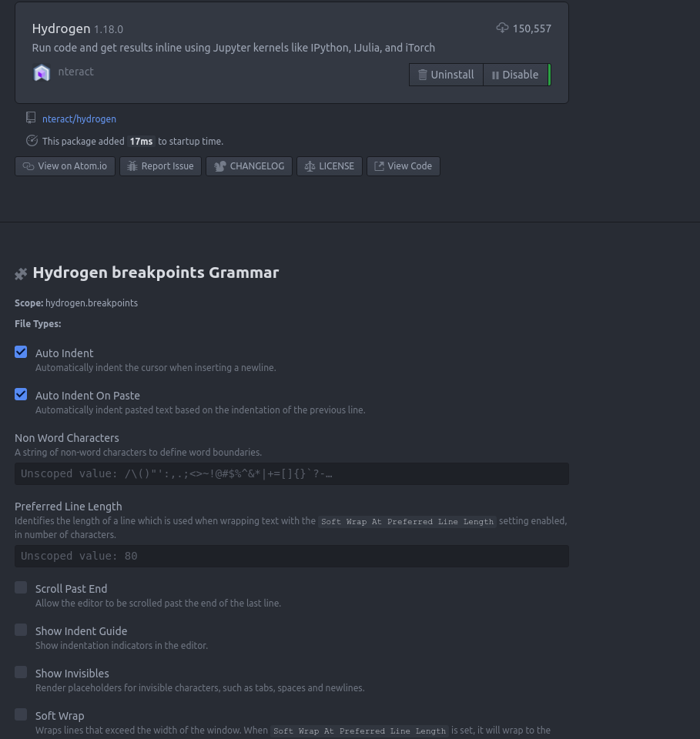Uncheck the Auto Indent checkbox
The image size is (700, 739).
click(x=21, y=352)
